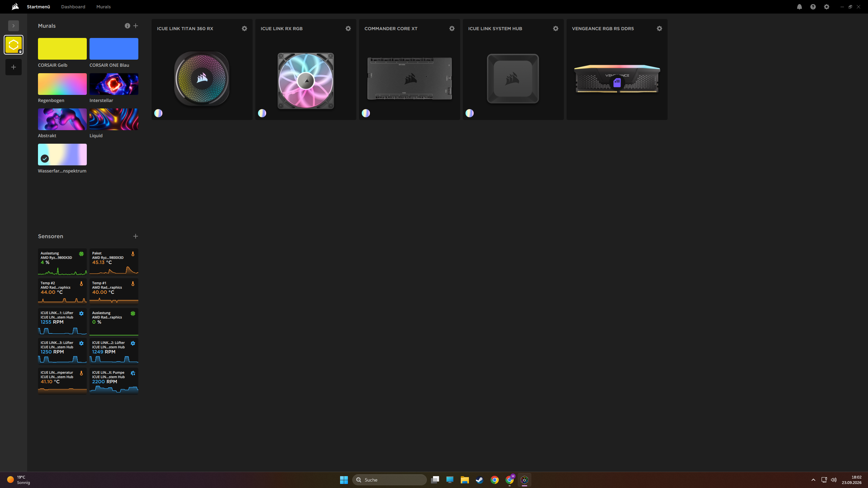Open the notifications bell icon
The height and width of the screenshot is (488, 868).
click(800, 7)
